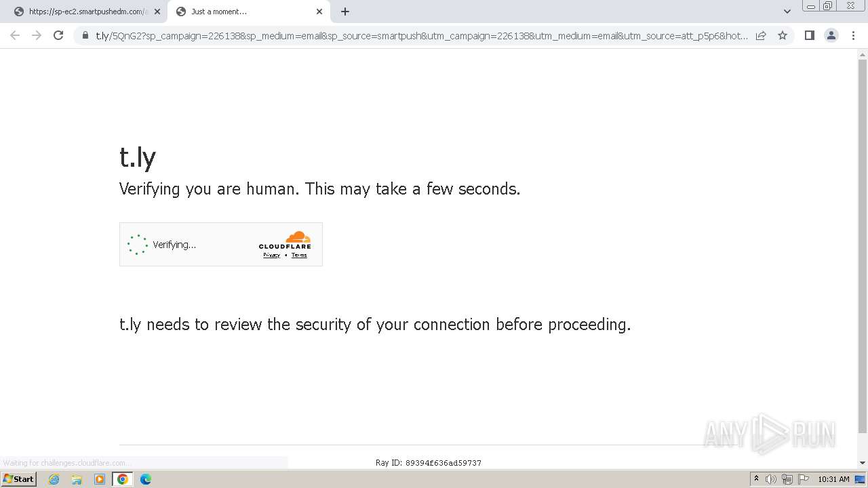Click the volume speaker tray icon

click(771, 479)
